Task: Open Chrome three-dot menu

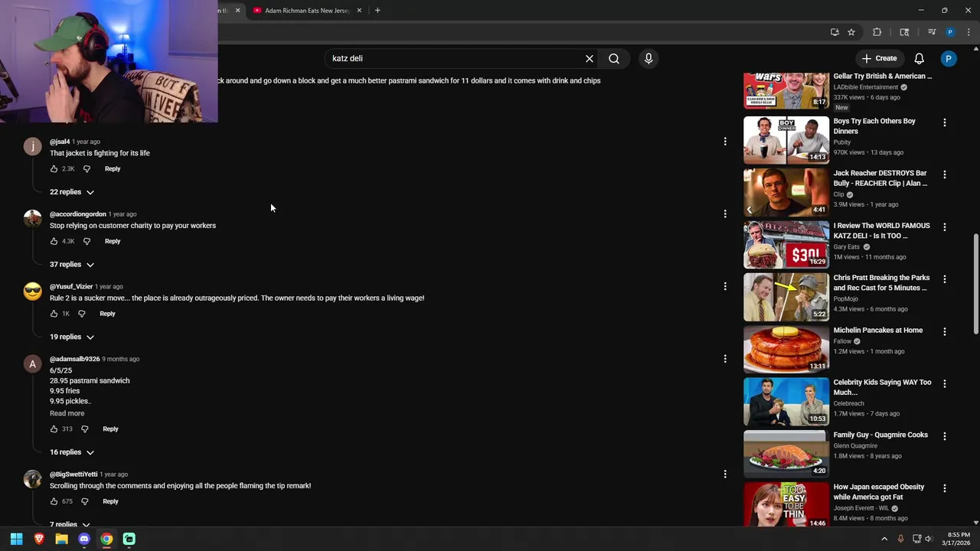Action: pos(969,32)
